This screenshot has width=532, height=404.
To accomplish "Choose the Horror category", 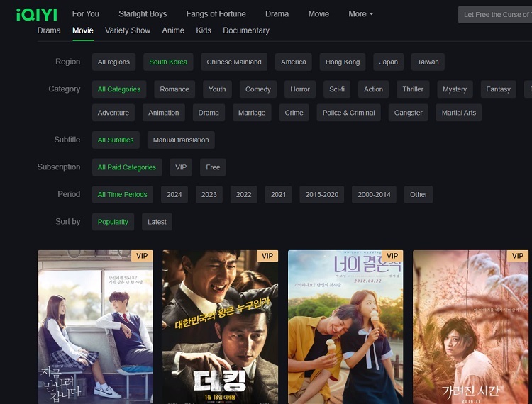I will tap(300, 89).
